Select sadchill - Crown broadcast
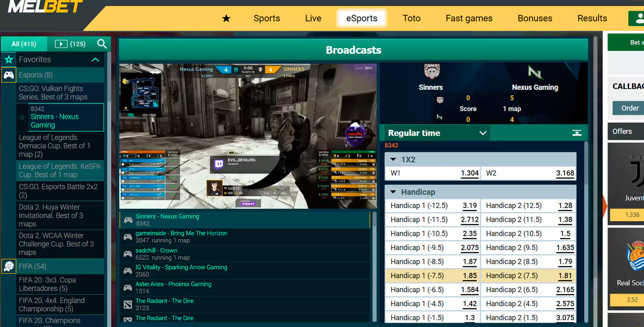 [x=245, y=254]
